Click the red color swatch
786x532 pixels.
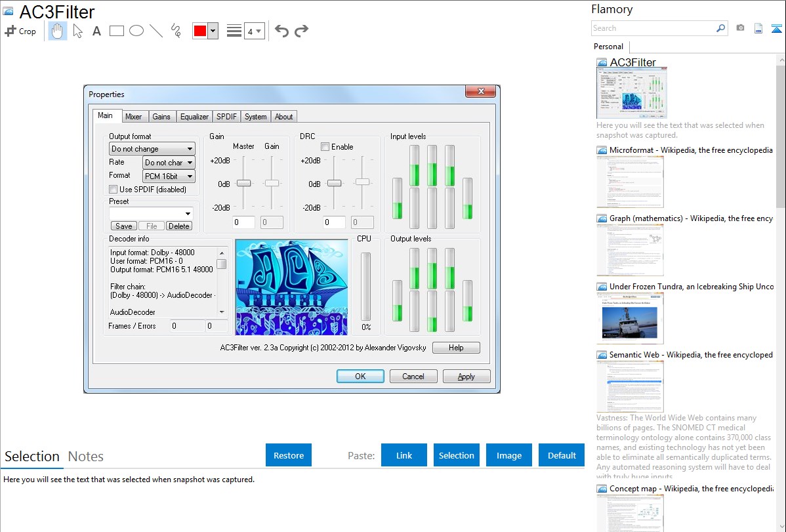pyautogui.click(x=200, y=31)
